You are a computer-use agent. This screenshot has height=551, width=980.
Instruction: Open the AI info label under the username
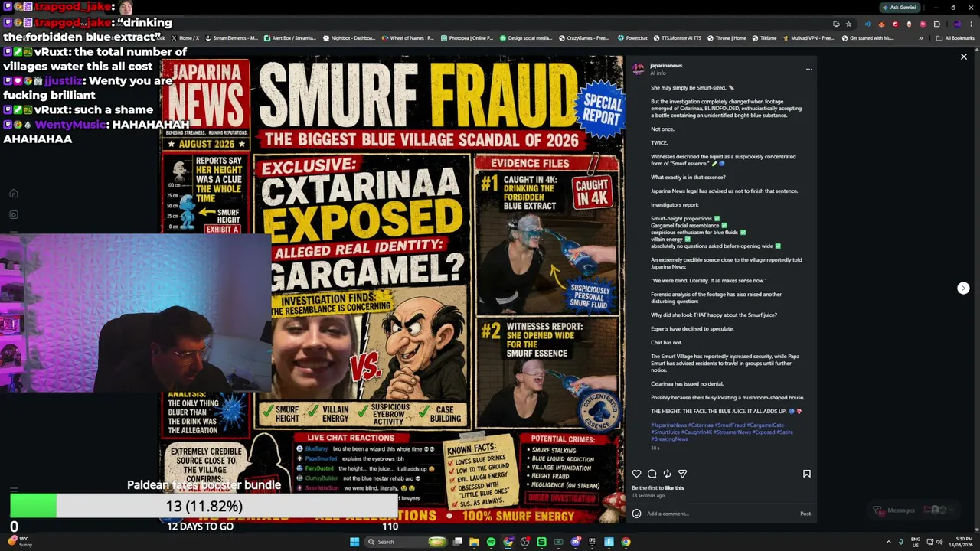(658, 73)
